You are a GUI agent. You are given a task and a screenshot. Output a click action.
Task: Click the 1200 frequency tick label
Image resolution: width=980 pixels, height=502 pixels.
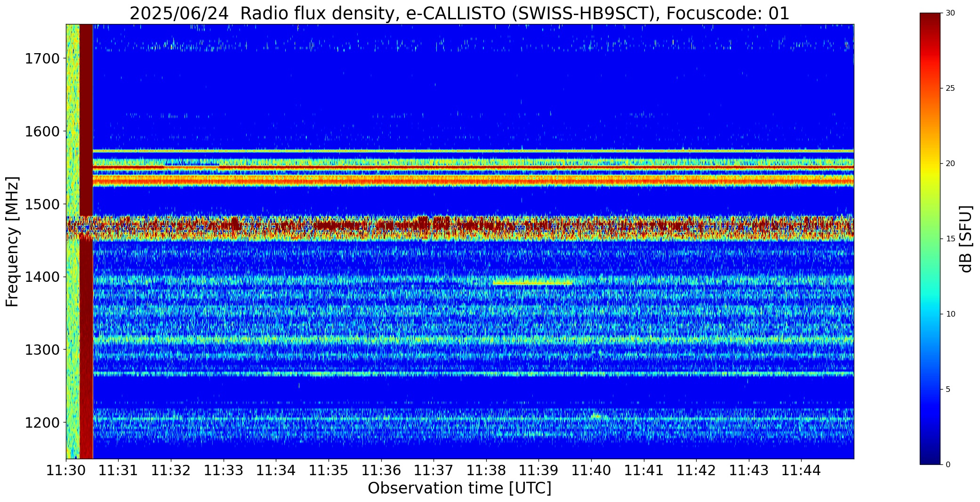coord(42,422)
